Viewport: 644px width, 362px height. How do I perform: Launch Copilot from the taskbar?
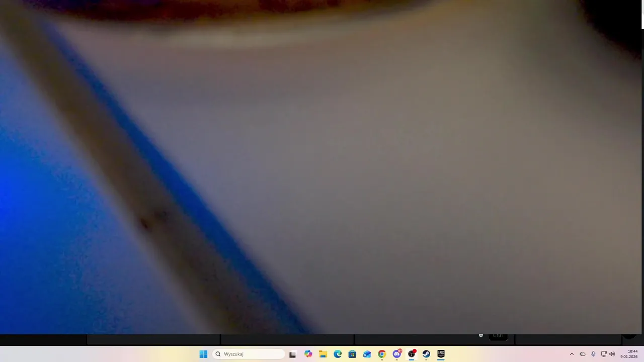[308, 354]
